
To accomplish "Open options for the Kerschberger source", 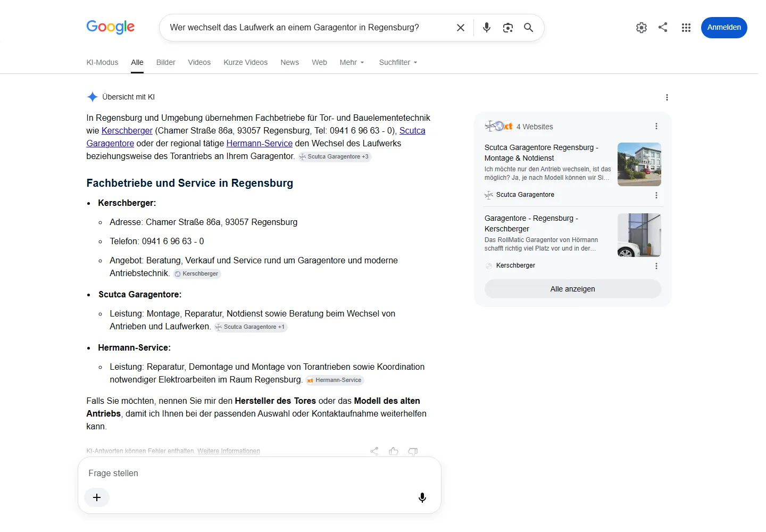I will click(656, 266).
